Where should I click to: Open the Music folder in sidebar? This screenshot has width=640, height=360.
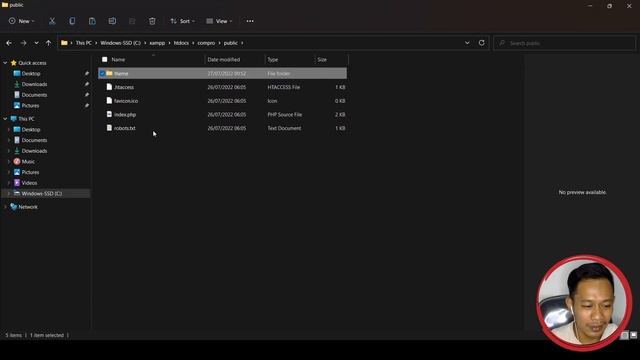tap(28, 161)
